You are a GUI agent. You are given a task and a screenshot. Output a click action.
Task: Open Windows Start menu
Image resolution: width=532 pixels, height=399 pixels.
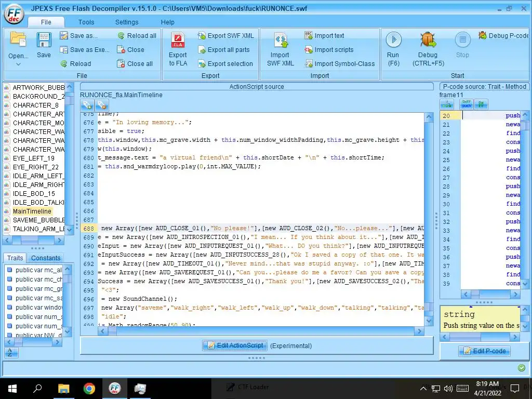[12, 389]
